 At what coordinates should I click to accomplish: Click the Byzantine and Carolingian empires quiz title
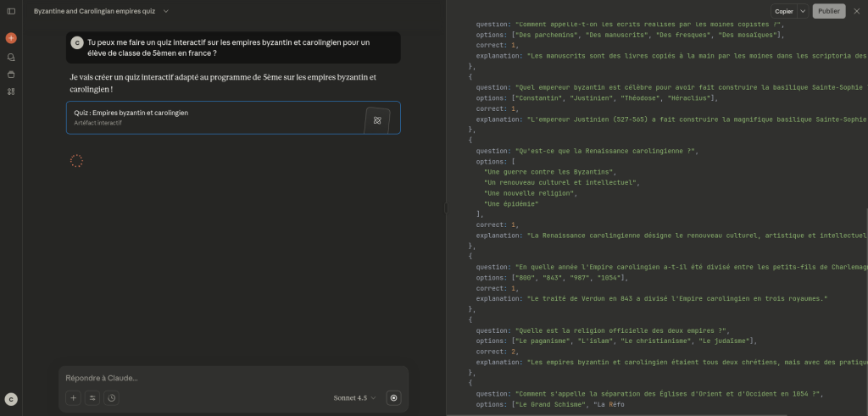[95, 11]
